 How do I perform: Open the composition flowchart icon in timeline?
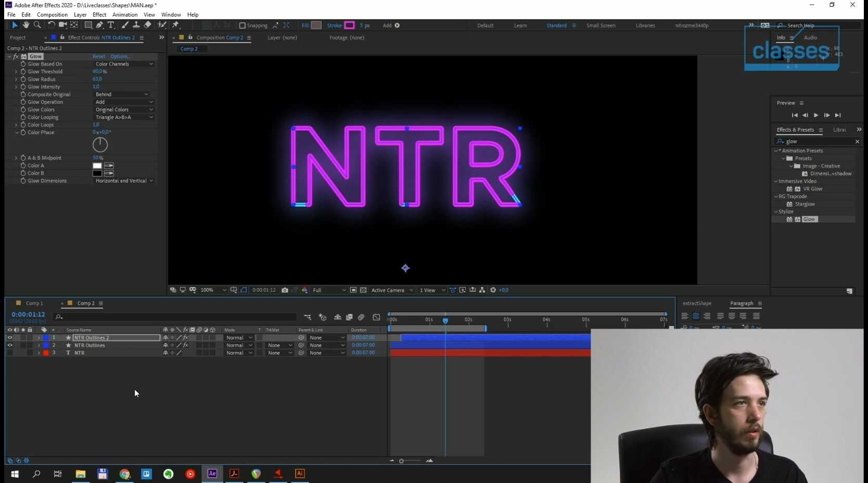tap(308, 317)
